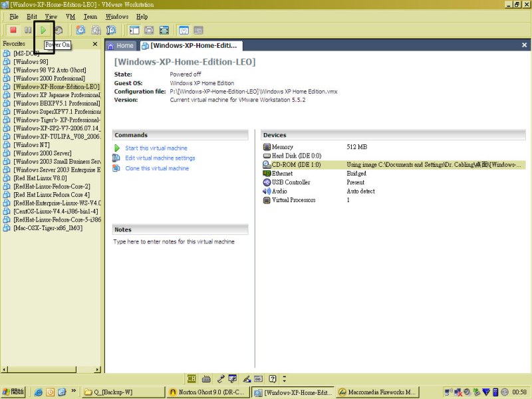Viewport: 532px width, 399px height.
Task: Close the Favorites panel with its X
Action: coord(95,44)
